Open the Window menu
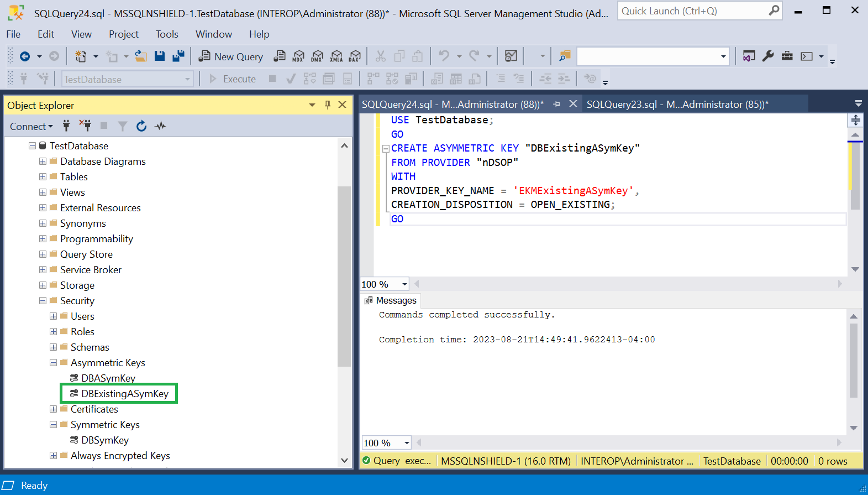This screenshot has width=868, height=495. [x=214, y=34]
